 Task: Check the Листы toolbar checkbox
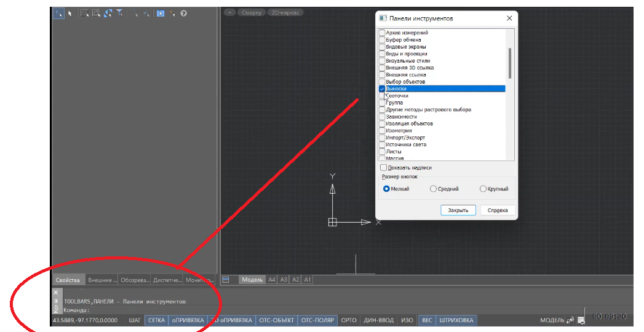click(382, 151)
